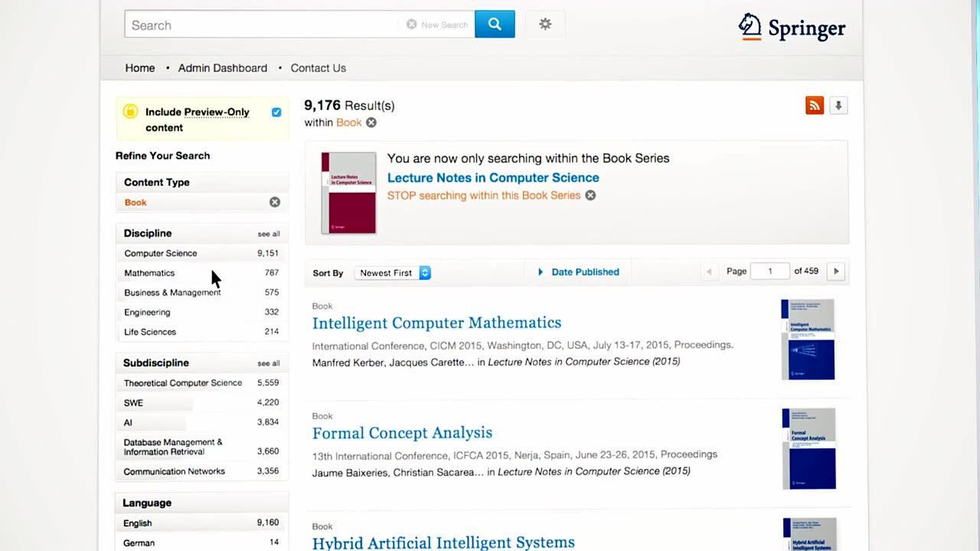Open Intelligent Computer Mathematics book link
The height and width of the screenshot is (551, 980).
click(x=436, y=323)
